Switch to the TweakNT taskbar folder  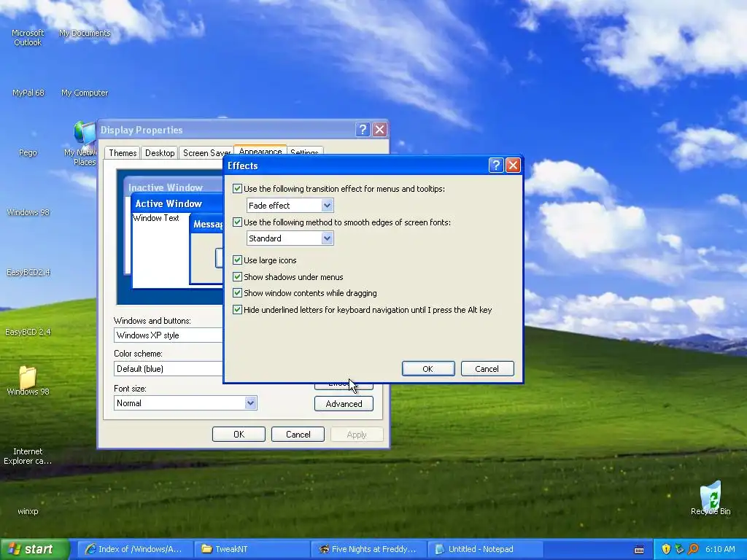[252, 549]
